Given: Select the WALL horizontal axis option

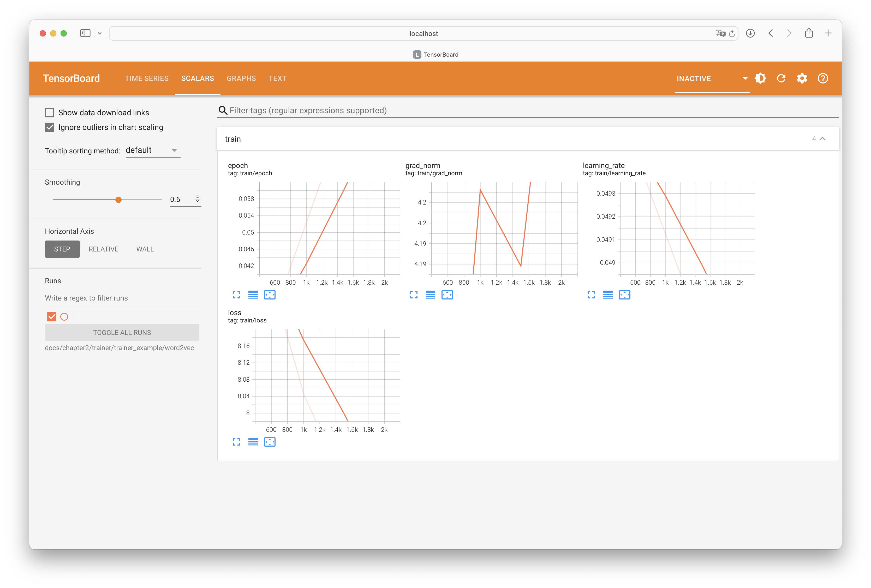Looking at the screenshot, I should [145, 249].
